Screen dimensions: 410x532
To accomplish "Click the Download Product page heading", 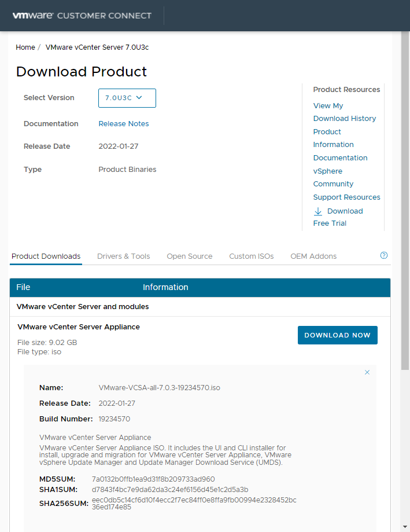I will 82,72.
